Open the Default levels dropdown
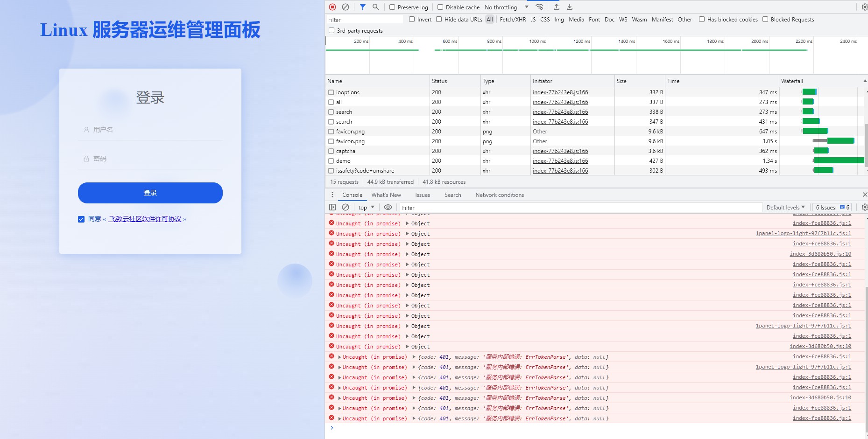The width and height of the screenshot is (868, 439). click(786, 207)
